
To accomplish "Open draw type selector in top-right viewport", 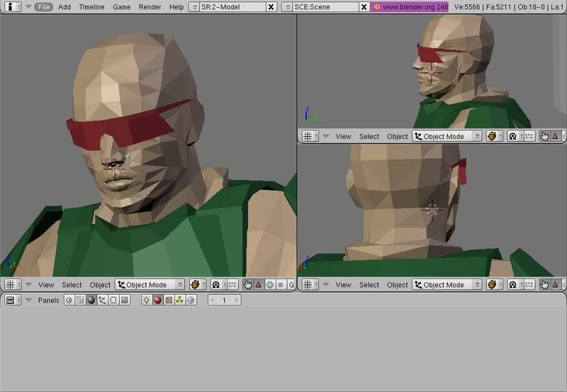I will pos(495,136).
